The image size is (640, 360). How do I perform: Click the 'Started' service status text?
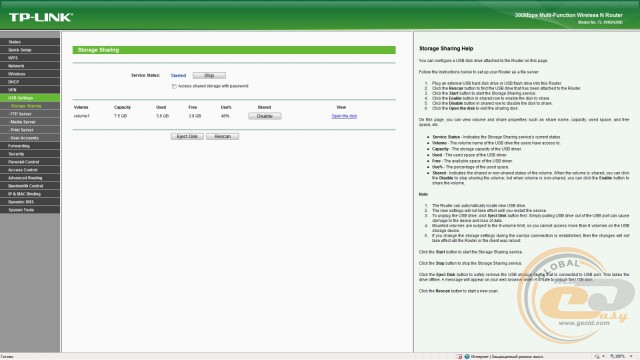tap(178, 76)
